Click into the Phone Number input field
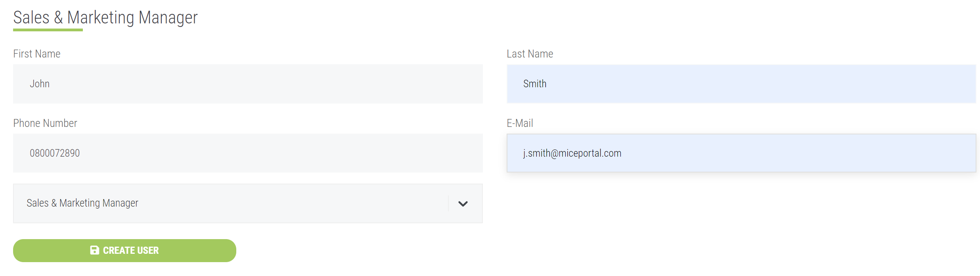The width and height of the screenshot is (980, 276). (248, 153)
